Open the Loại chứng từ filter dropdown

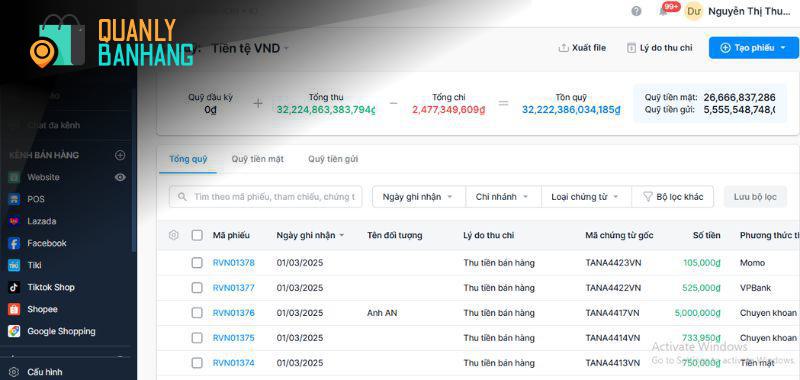[x=585, y=197]
